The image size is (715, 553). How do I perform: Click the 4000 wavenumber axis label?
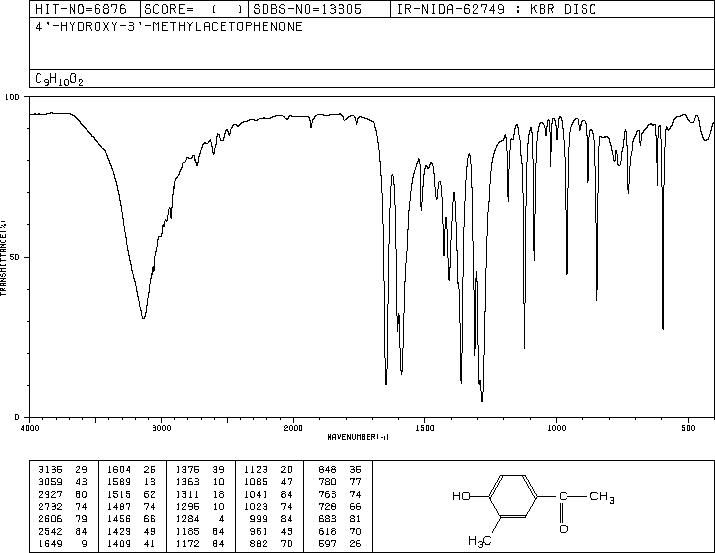(x=30, y=428)
